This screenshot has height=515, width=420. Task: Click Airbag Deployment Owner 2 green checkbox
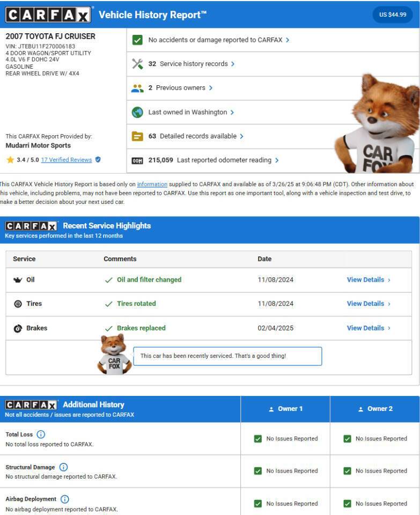click(348, 504)
